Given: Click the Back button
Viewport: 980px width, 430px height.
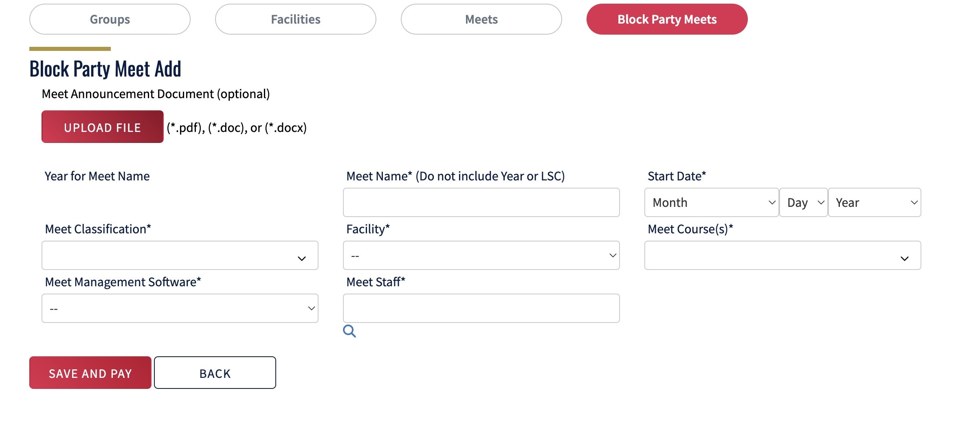Looking at the screenshot, I should tap(215, 373).
